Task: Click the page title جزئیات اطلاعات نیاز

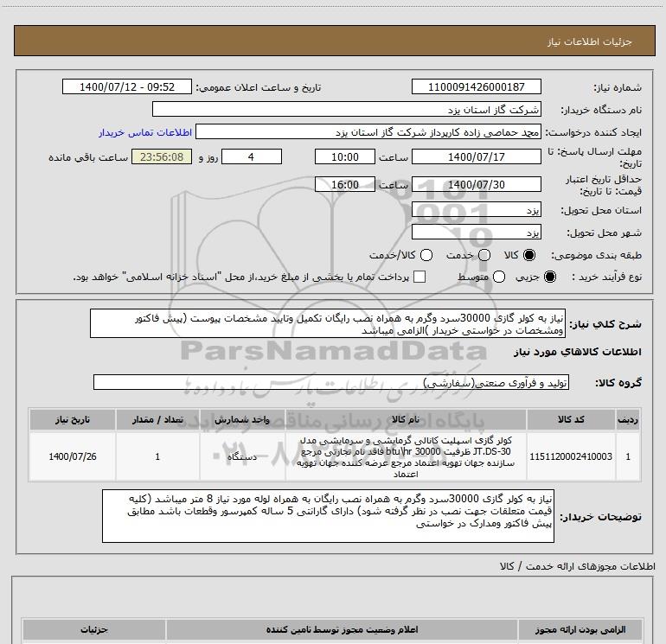Action: pyautogui.click(x=590, y=41)
